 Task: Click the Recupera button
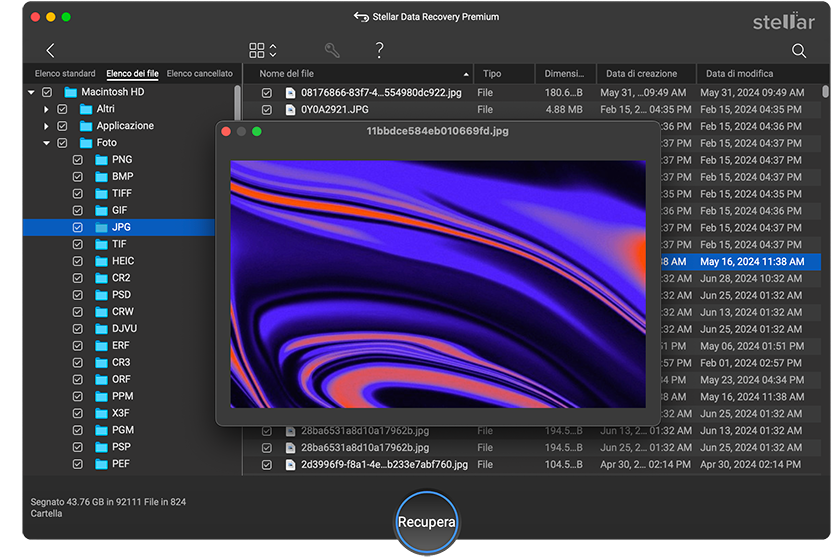click(x=427, y=522)
